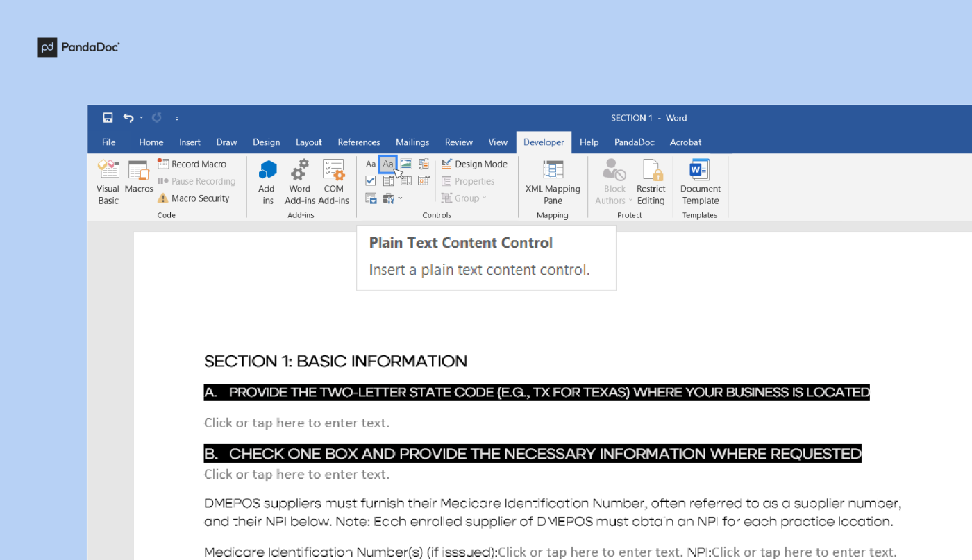Click the Save icon in the title bar
972x560 pixels.
pyautogui.click(x=108, y=118)
